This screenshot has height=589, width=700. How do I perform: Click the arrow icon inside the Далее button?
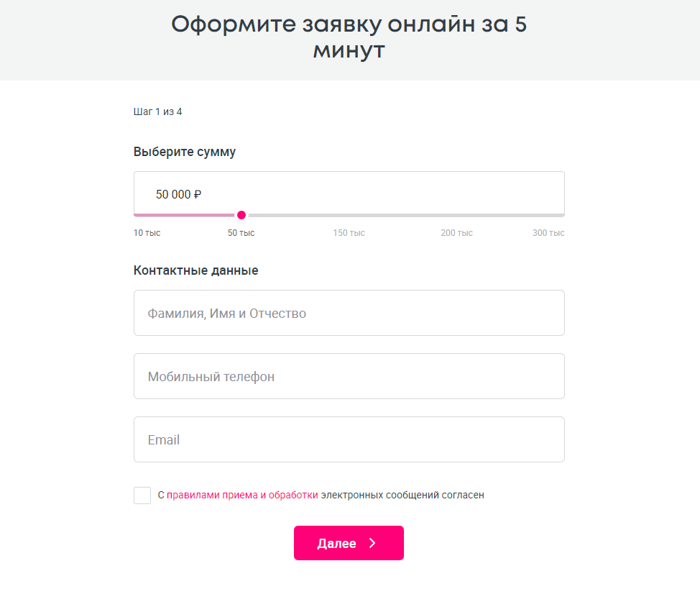(372, 543)
